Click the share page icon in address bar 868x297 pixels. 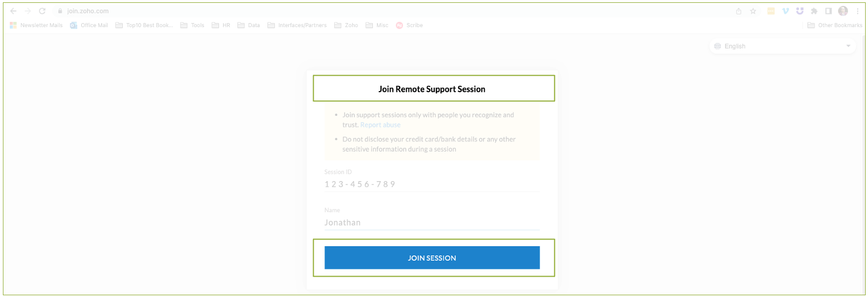coord(739,11)
